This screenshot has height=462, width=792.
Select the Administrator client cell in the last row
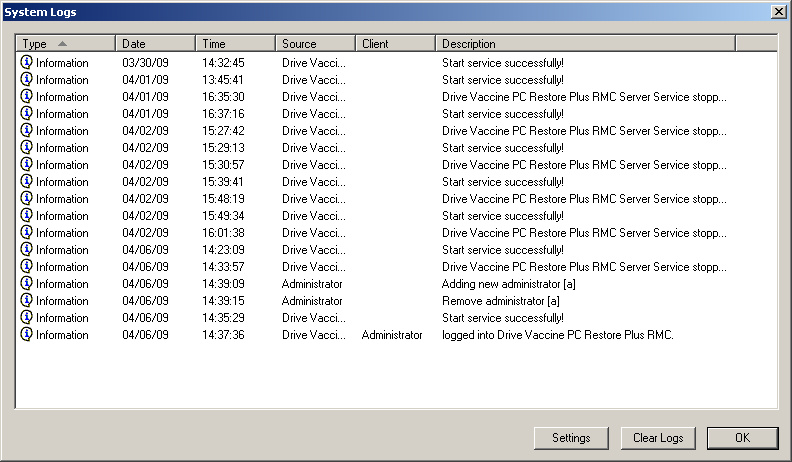(x=392, y=335)
